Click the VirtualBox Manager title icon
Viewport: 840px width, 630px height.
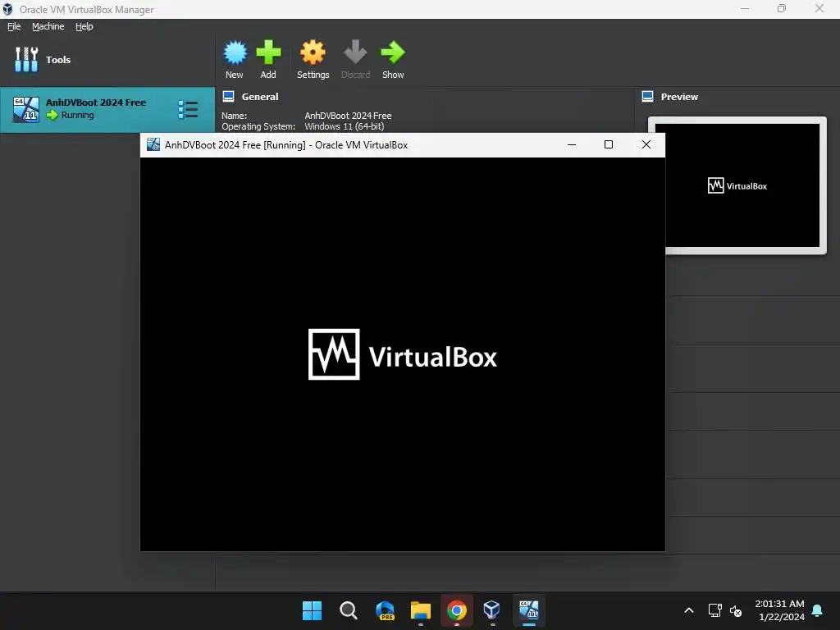coord(7,9)
